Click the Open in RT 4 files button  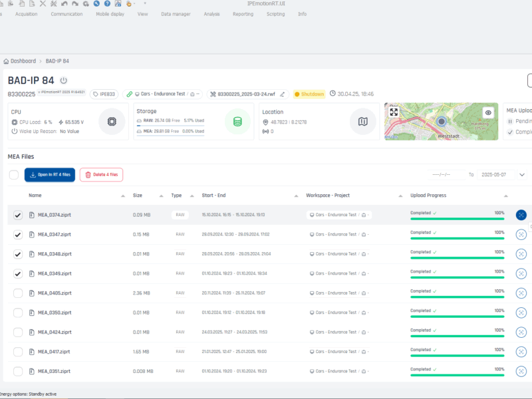coord(50,175)
